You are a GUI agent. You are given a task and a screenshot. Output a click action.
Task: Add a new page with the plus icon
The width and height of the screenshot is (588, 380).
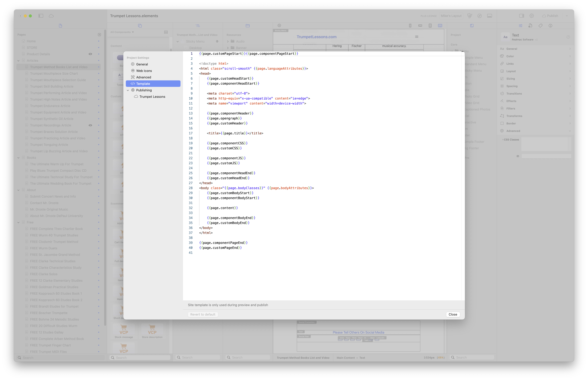pyautogui.click(x=99, y=35)
